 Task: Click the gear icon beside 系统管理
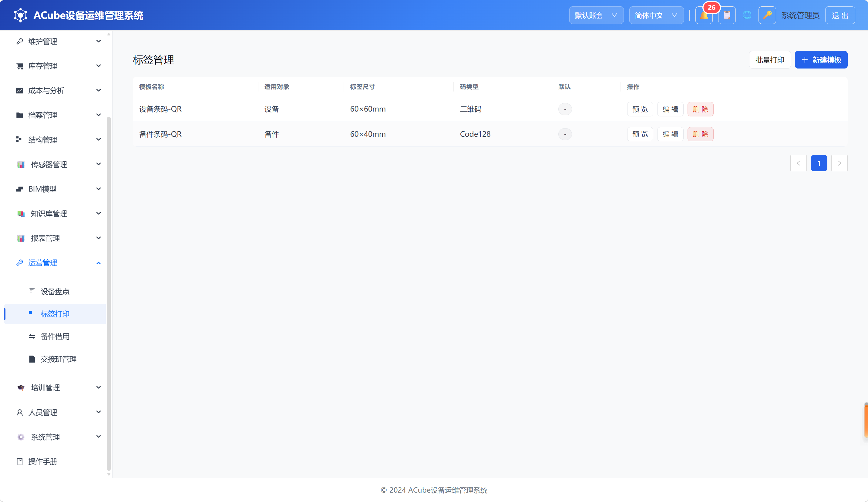pyautogui.click(x=21, y=437)
